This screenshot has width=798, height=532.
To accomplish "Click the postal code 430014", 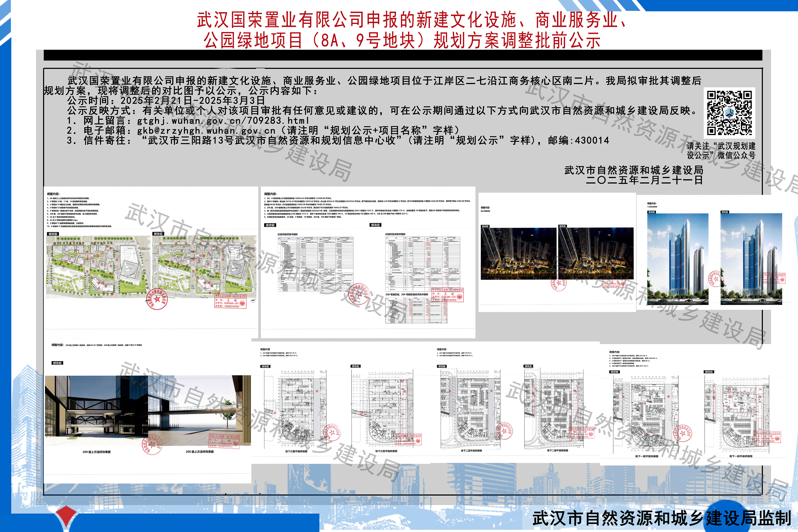I will (592, 140).
